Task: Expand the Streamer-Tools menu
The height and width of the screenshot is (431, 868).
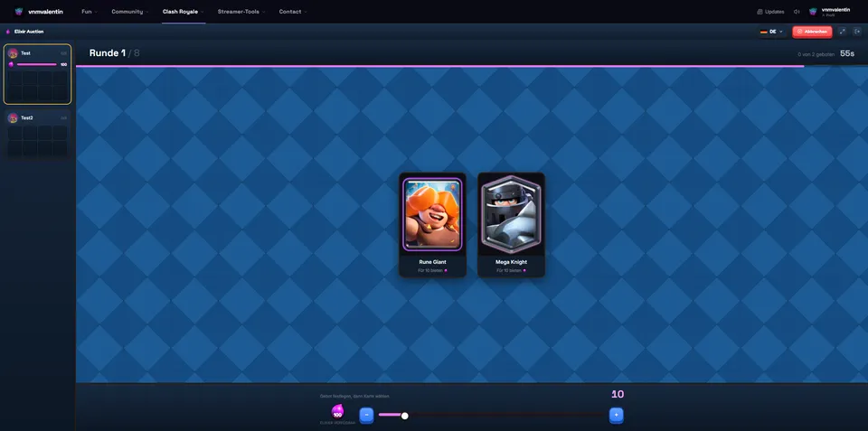Action: point(241,12)
